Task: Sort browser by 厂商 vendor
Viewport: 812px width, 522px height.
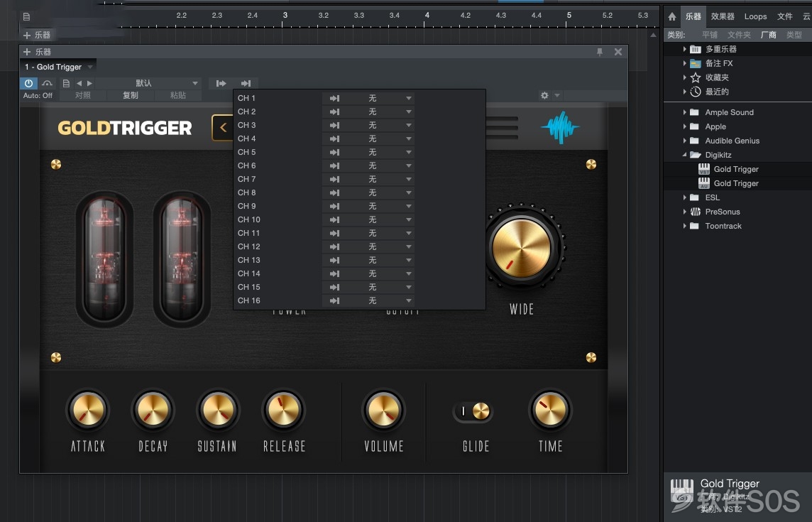Action: point(769,35)
